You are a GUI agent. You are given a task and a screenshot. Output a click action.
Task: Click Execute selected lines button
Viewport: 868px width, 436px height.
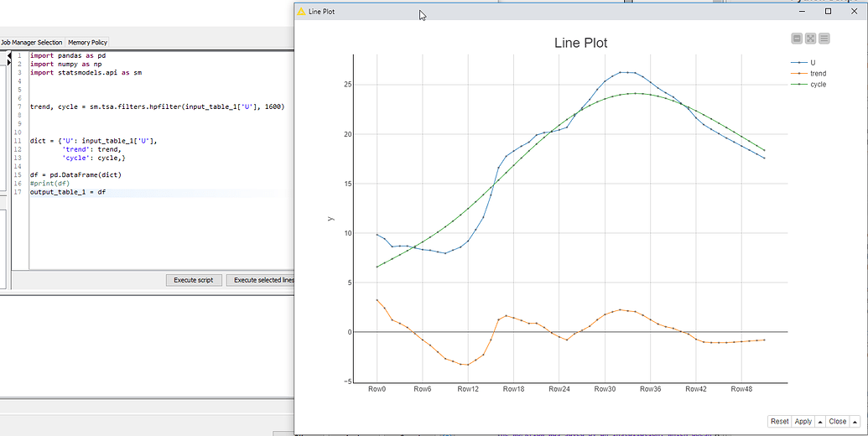pos(260,280)
